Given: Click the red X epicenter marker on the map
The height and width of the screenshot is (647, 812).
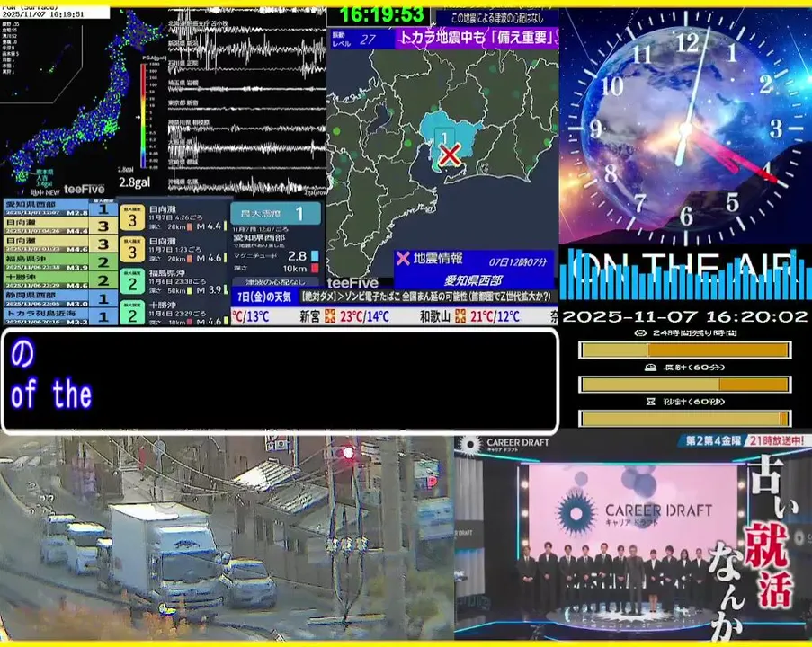Looking at the screenshot, I should click(450, 155).
